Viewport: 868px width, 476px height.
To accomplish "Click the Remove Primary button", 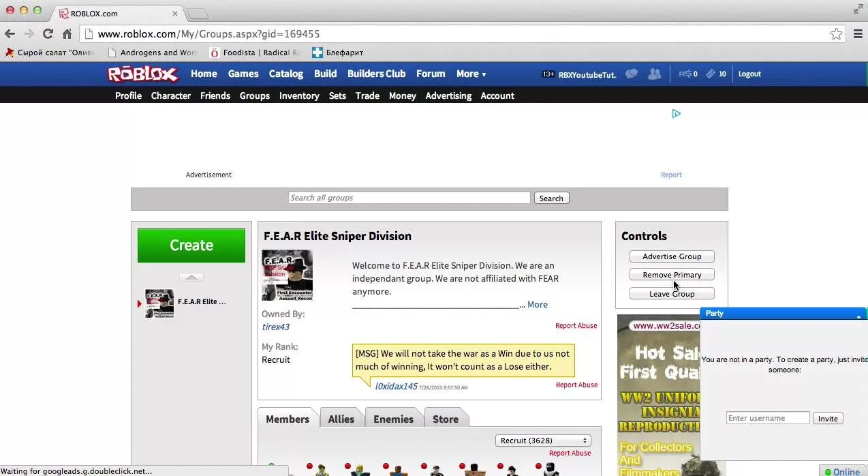I will click(672, 275).
